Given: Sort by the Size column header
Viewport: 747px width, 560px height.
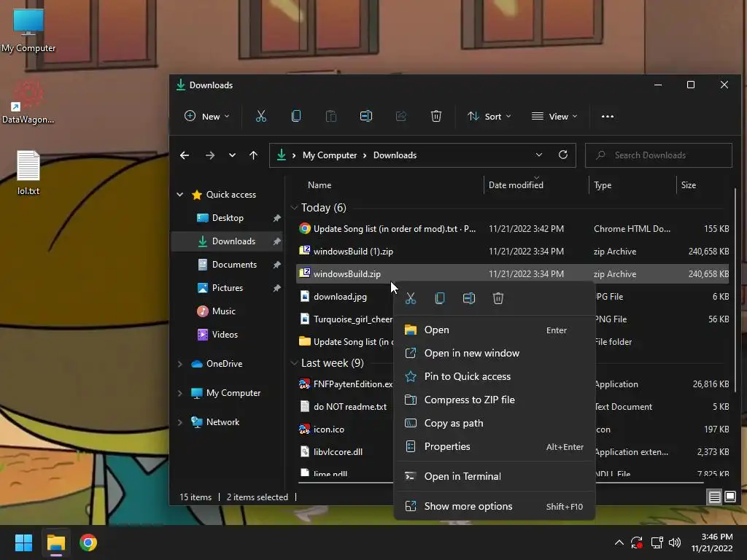Looking at the screenshot, I should tap(689, 185).
